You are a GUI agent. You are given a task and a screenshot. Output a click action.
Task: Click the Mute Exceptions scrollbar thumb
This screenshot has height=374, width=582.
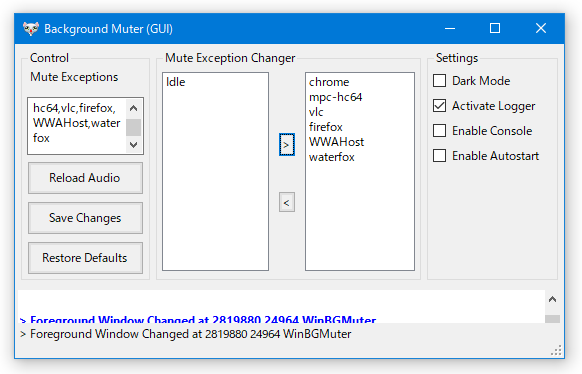coord(134,127)
